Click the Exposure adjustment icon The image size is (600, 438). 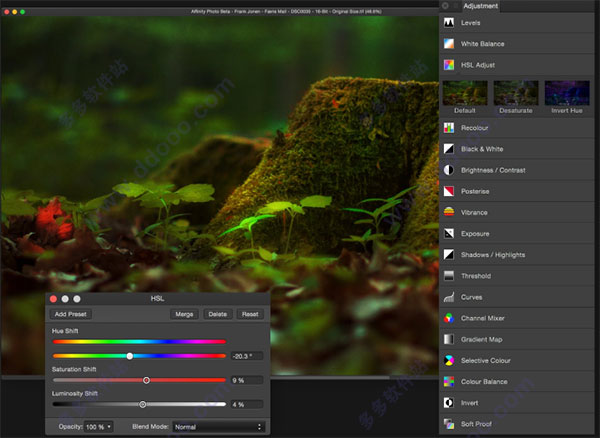pos(449,233)
